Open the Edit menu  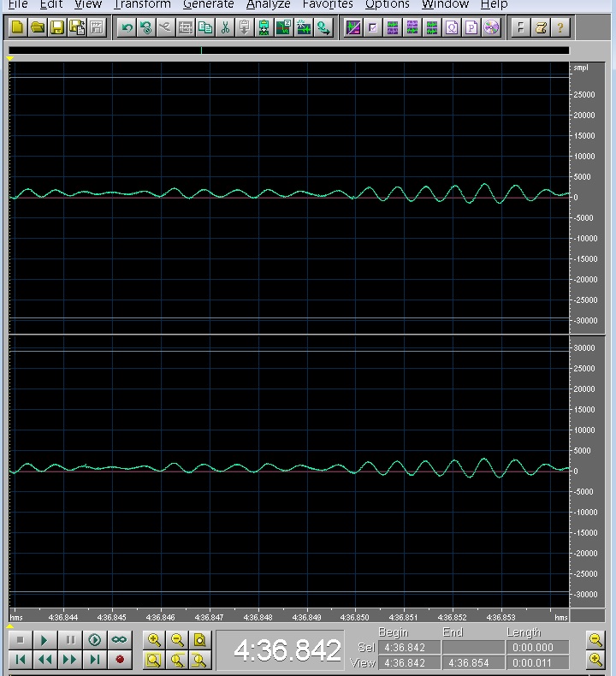click(51, 4)
